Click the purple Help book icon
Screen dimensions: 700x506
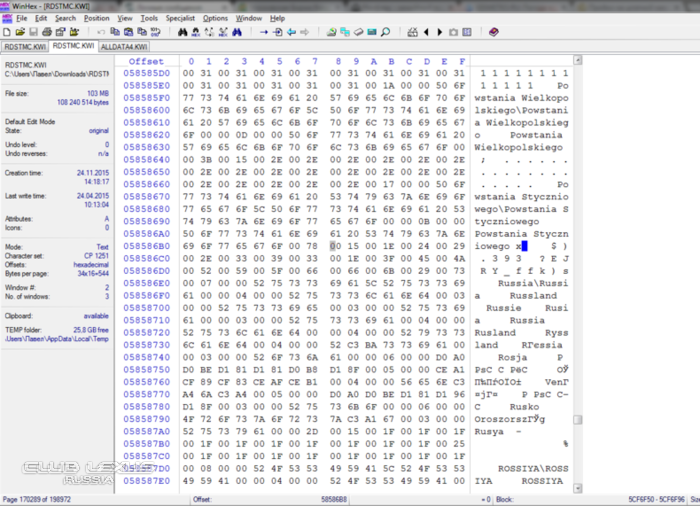(x=493, y=32)
